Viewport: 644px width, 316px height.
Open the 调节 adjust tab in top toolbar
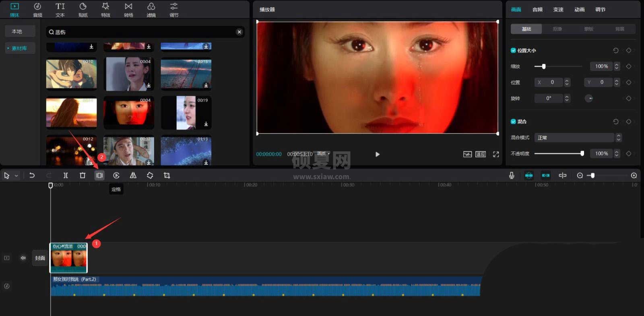(x=174, y=10)
